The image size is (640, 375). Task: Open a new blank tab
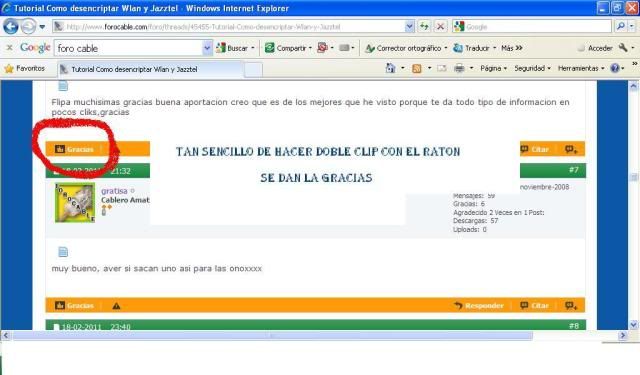click(253, 70)
